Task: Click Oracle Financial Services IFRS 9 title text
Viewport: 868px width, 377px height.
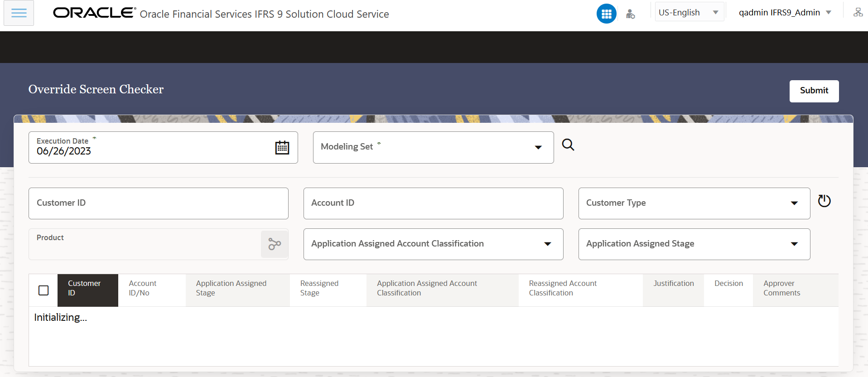Action: (x=264, y=14)
